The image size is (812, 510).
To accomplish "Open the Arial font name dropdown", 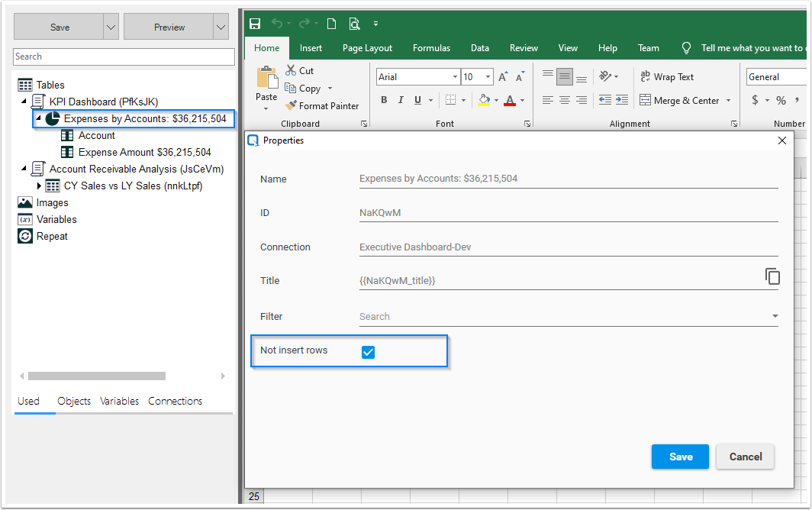I will point(454,76).
